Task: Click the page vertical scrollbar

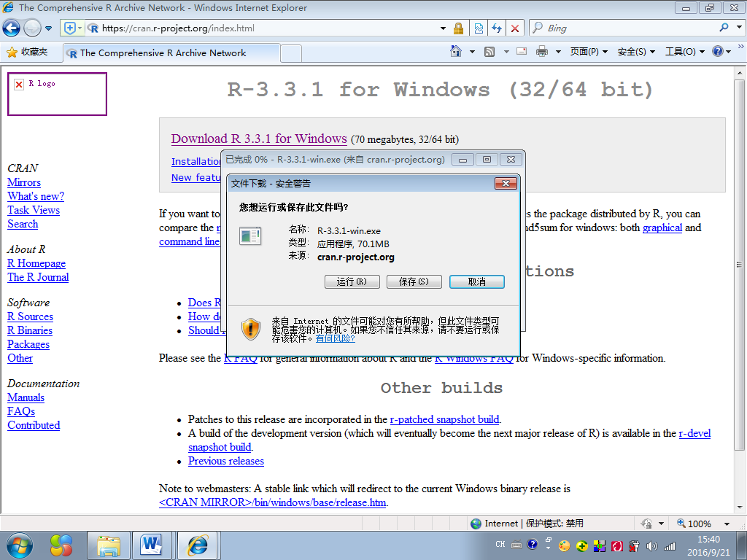Action: [x=740, y=265]
